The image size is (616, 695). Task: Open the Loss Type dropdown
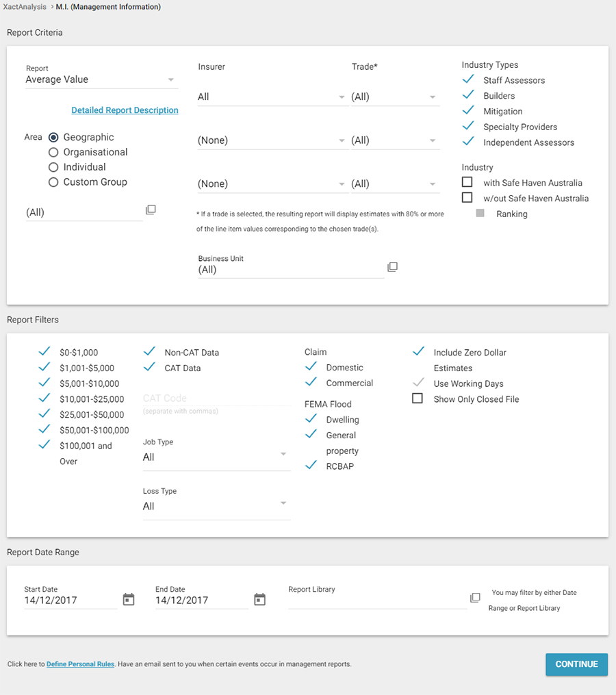pyautogui.click(x=216, y=507)
